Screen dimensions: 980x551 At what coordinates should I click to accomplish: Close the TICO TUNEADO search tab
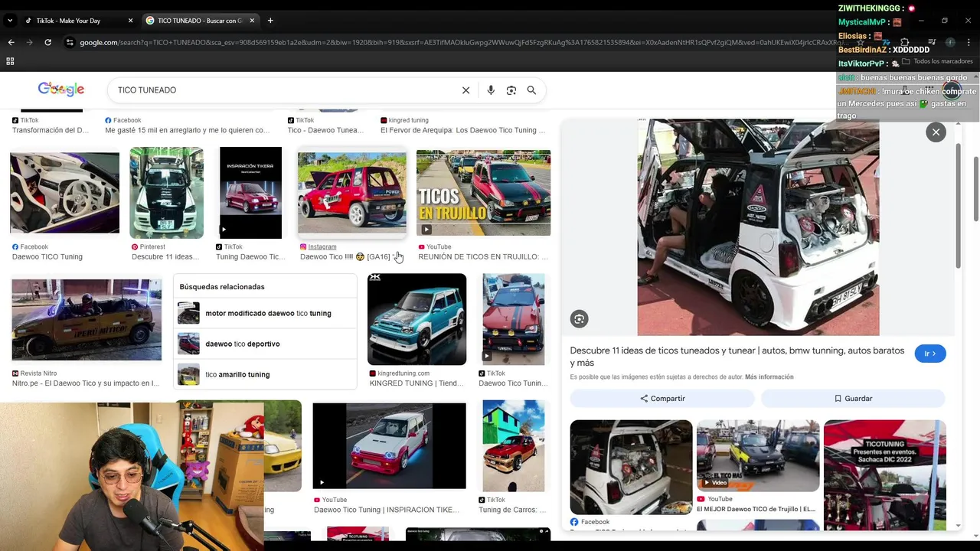click(252, 21)
